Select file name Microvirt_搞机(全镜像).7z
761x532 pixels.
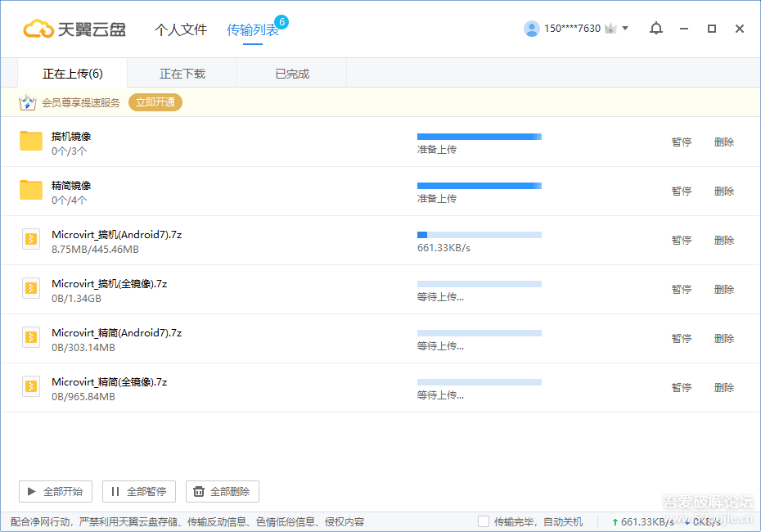click(x=110, y=283)
